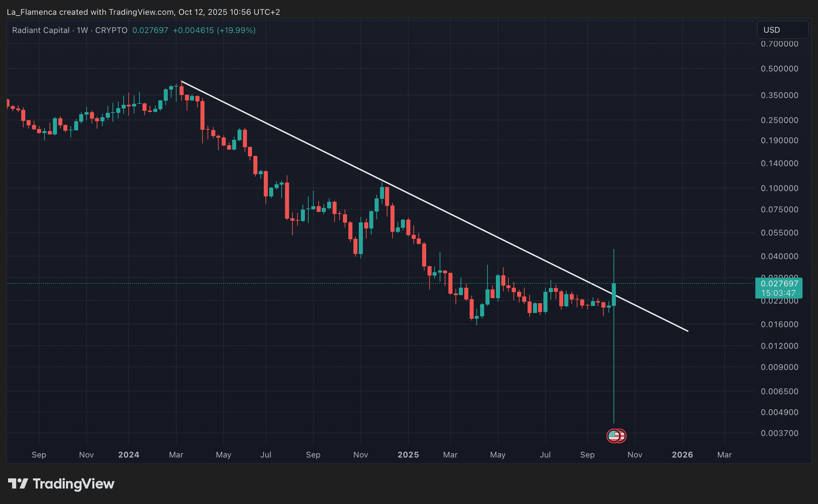This screenshot has height=504, width=818.
Task: Click the 0.003700 price scale label
Action: click(779, 433)
